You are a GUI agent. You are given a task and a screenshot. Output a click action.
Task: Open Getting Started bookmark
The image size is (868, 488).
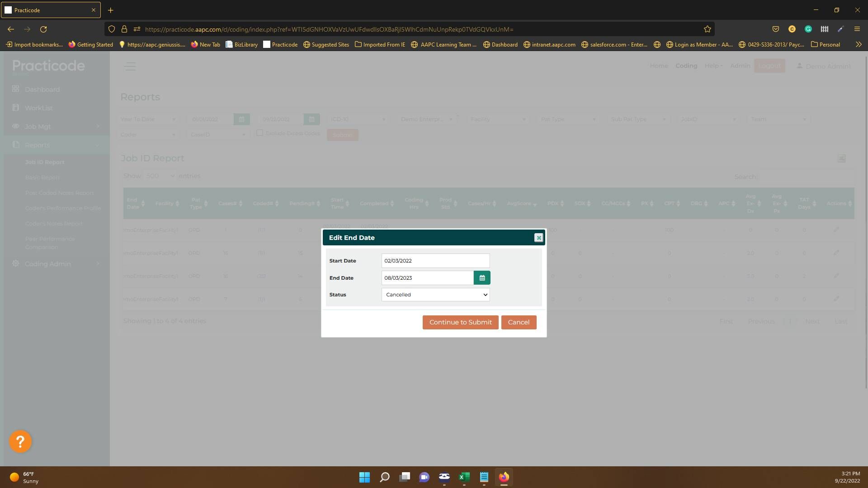click(90, 44)
